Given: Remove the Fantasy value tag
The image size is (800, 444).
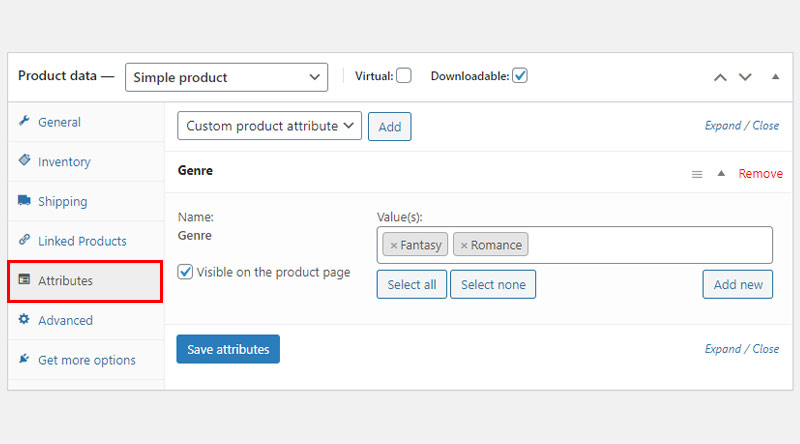Looking at the screenshot, I should [x=393, y=245].
